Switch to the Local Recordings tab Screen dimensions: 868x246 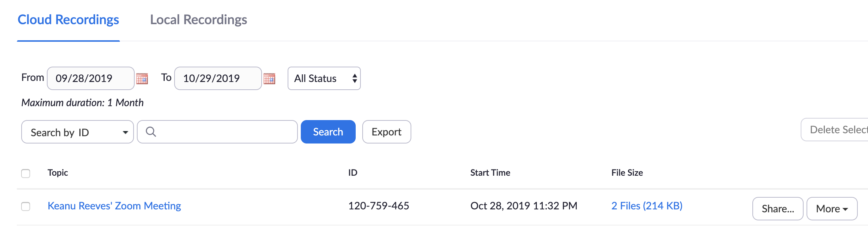199,20
